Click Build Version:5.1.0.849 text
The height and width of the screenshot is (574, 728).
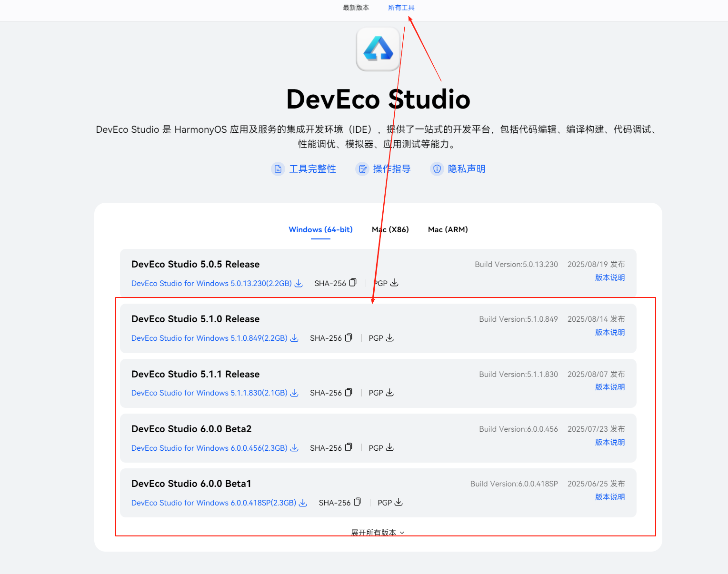pyautogui.click(x=519, y=319)
